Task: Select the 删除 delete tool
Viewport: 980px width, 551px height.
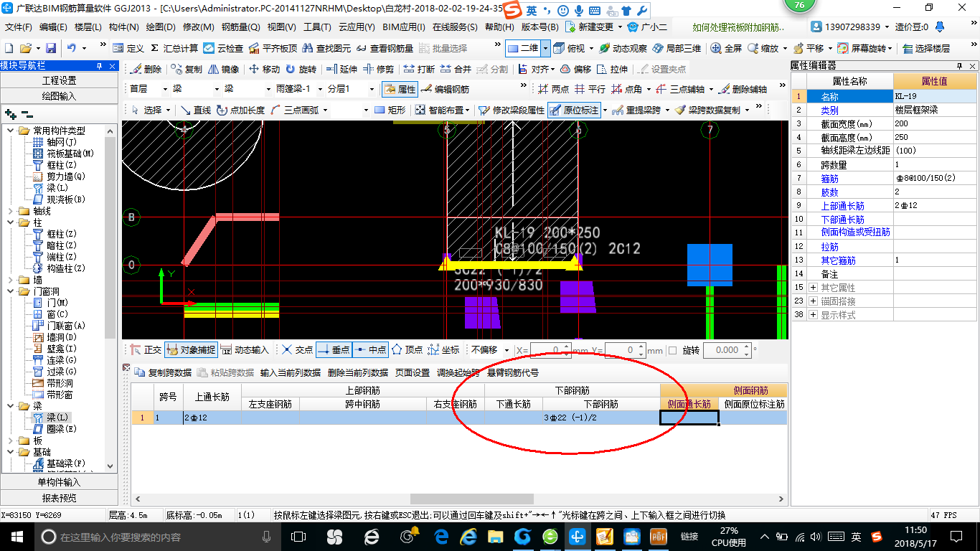Action: click(146, 69)
